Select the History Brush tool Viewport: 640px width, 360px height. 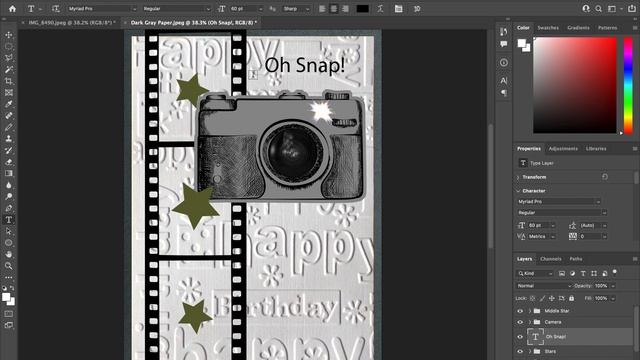click(9, 150)
